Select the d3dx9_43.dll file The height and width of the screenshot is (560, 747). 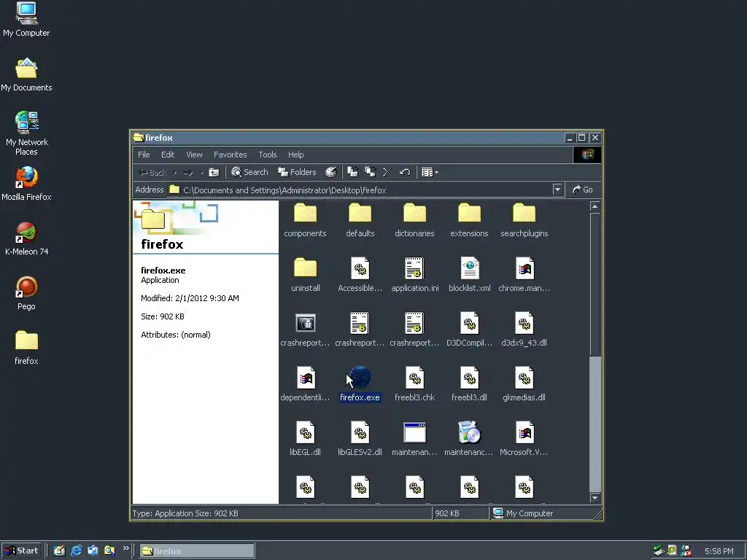point(524,330)
